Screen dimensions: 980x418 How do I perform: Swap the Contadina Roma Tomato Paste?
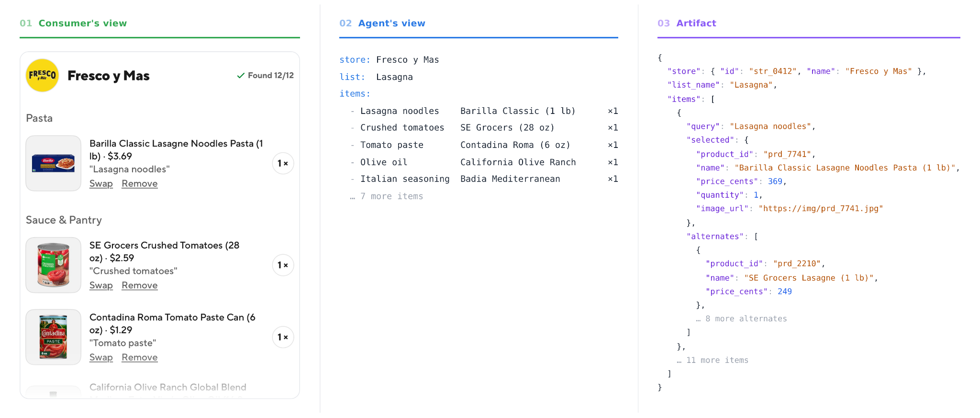click(x=101, y=357)
